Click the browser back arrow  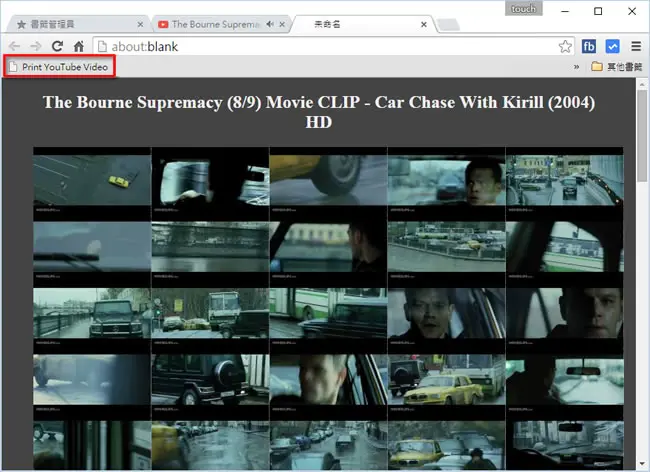click(x=14, y=46)
